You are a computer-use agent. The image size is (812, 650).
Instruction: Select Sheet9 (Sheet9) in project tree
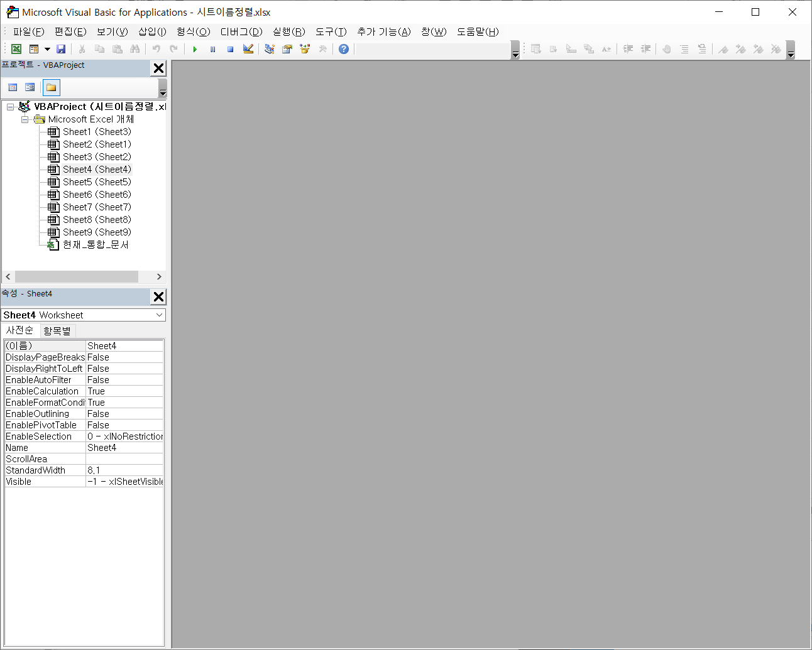97,232
